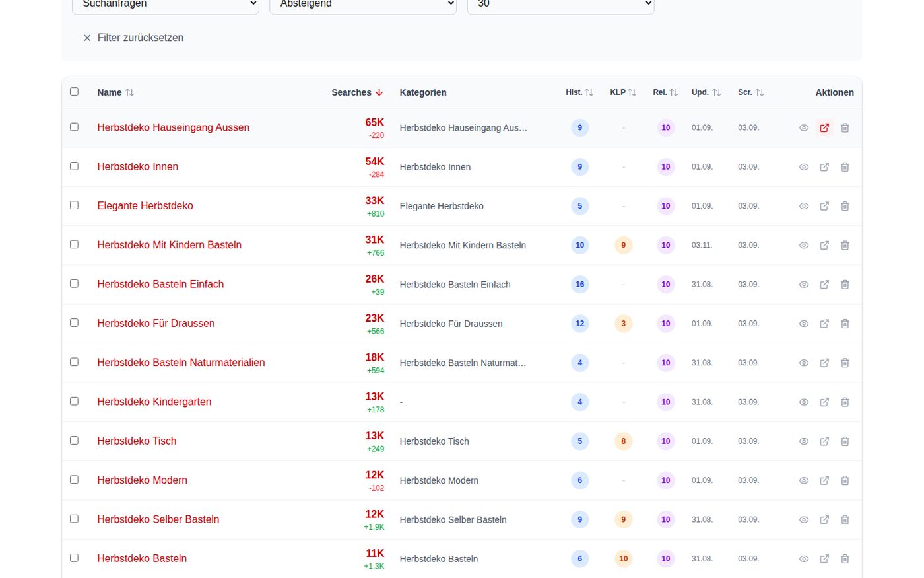Open external link for Herbstdeko Kindergarten
Image resolution: width=924 pixels, height=578 pixels.
click(824, 402)
